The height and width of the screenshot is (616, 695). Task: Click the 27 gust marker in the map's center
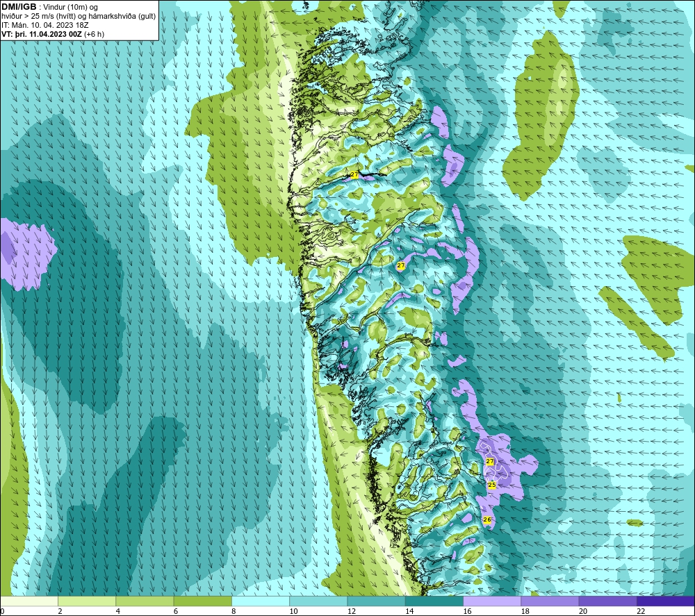click(401, 265)
